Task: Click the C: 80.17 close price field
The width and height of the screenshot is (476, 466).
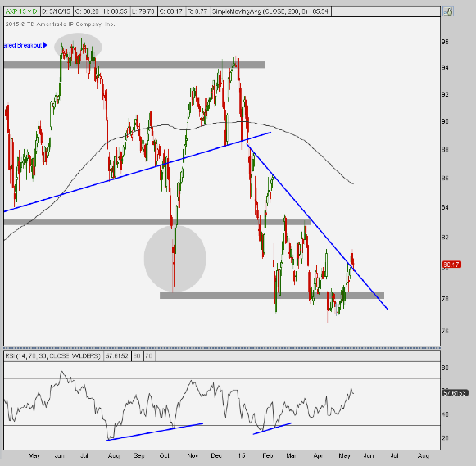Action: click(170, 11)
